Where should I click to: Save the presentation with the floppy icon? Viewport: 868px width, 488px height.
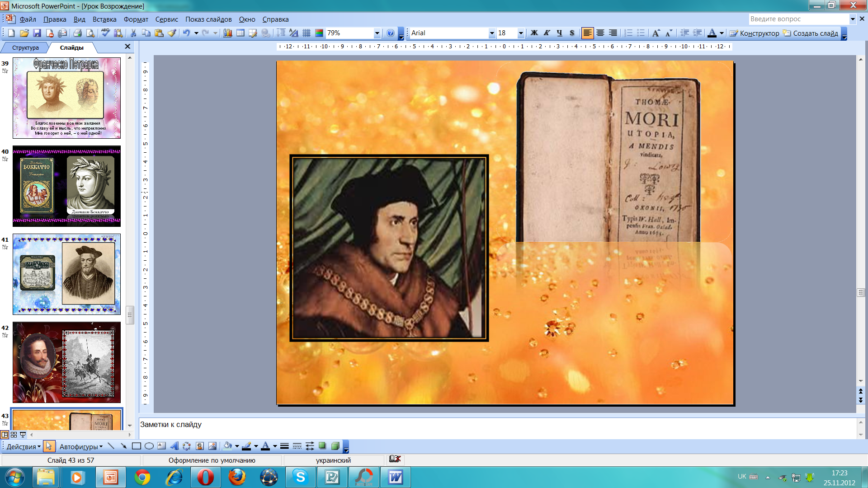click(37, 33)
